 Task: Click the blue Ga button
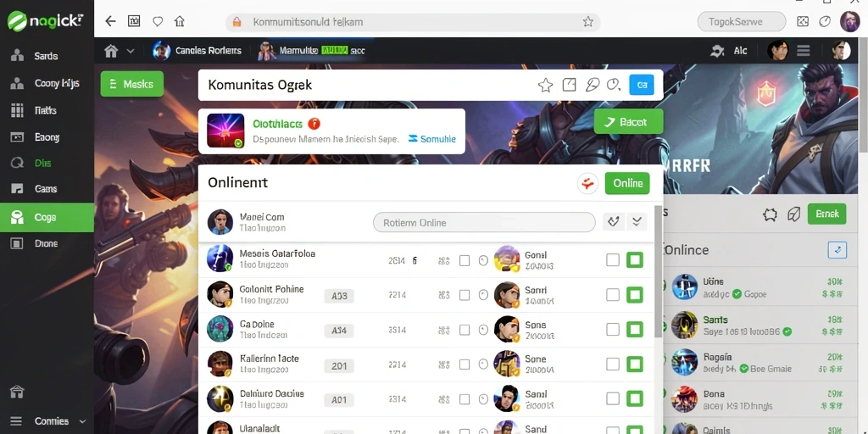642,86
